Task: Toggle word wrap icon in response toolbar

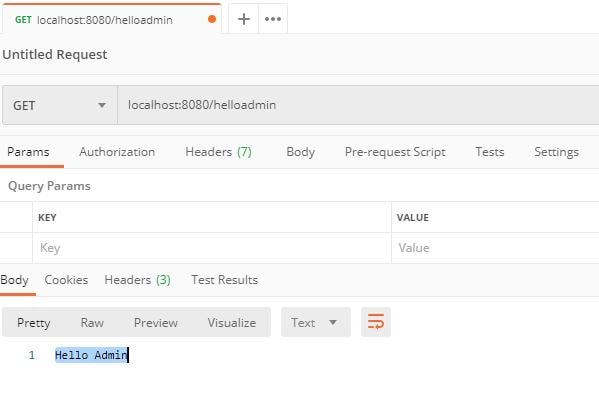Action: coord(376,322)
